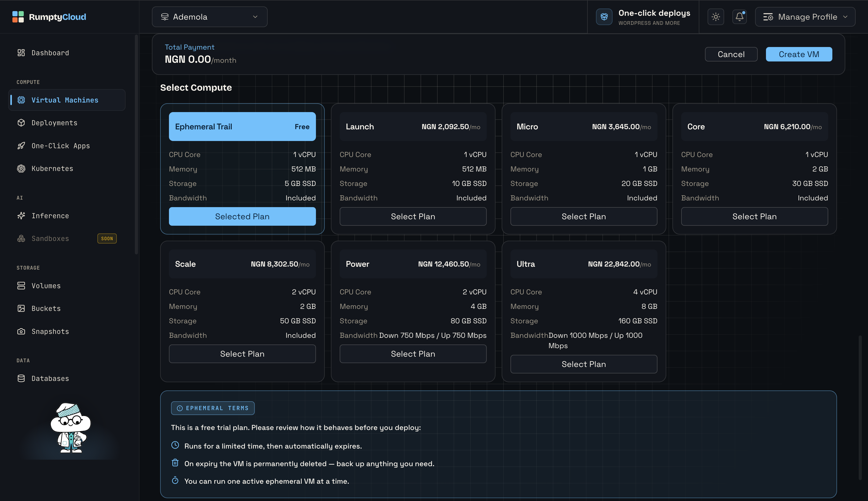Screen dimensions: 868x501
Task: Click the main page vertical scrollbar
Action: coord(860,408)
